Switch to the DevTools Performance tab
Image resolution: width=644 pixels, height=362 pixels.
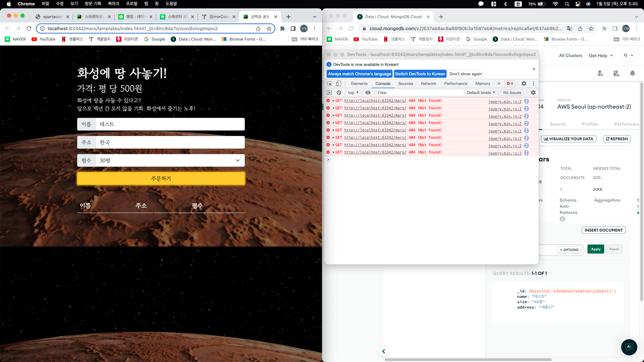point(455,84)
